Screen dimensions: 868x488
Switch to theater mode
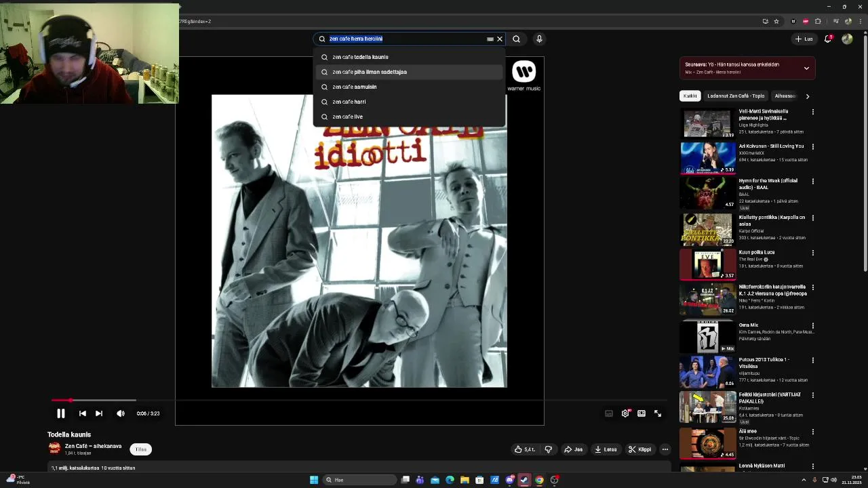tap(642, 413)
